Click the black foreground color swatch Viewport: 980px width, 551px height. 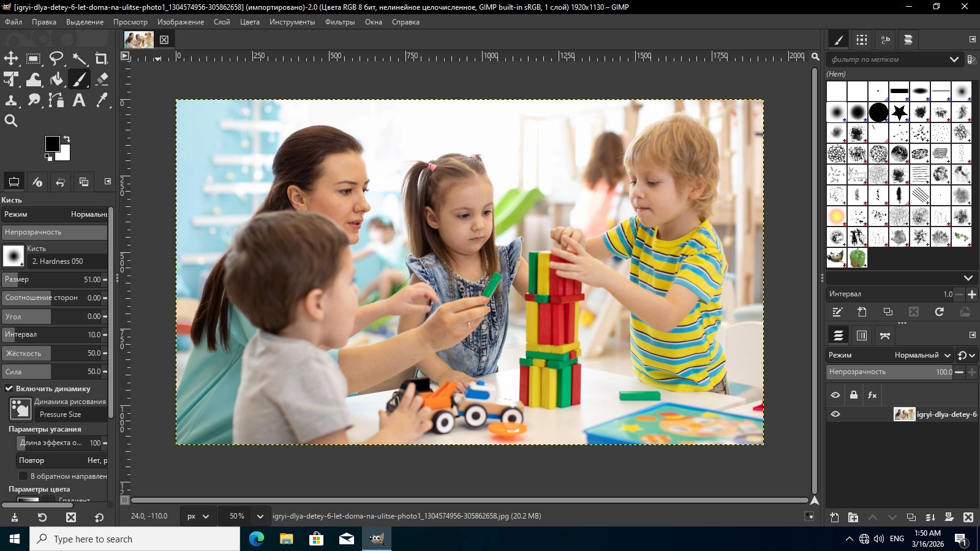point(52,144)
